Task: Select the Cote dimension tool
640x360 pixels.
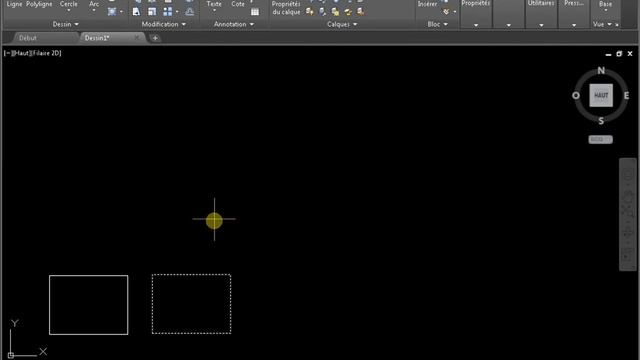Action: pyautogui.click(x=238, y=4)
